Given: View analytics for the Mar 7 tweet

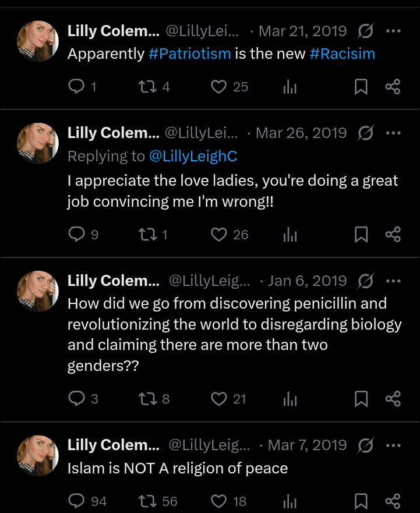Looking at the screenshot, I should tap(290, 501).
